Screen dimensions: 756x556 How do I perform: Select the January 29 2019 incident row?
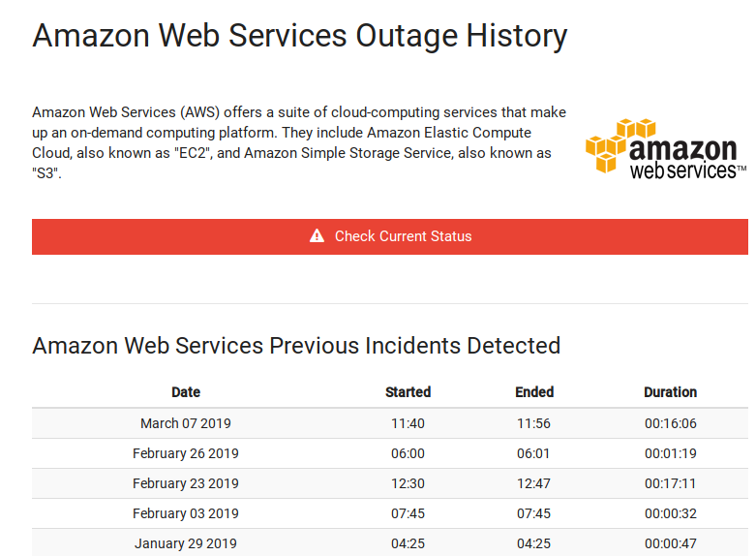point(390,542)
